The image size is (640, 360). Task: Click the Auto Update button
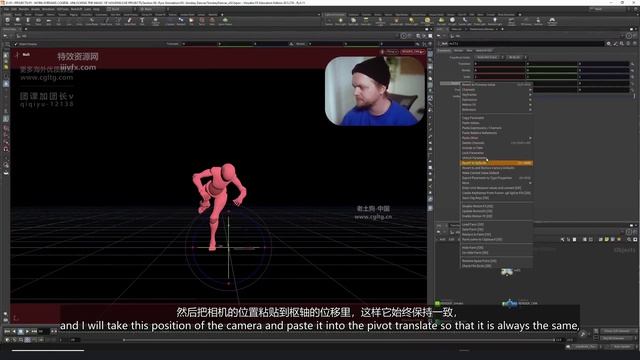click(x=622, y=347)
